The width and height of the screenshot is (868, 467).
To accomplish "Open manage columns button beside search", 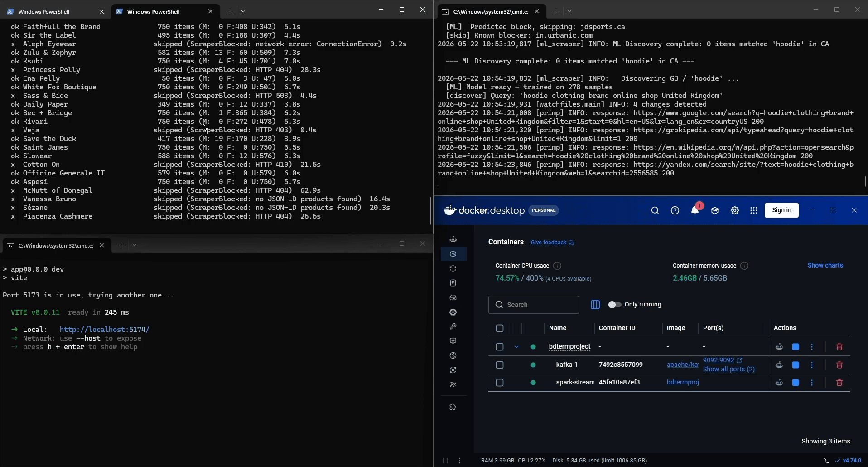I will pyautogui.click(x=595, y=305).
